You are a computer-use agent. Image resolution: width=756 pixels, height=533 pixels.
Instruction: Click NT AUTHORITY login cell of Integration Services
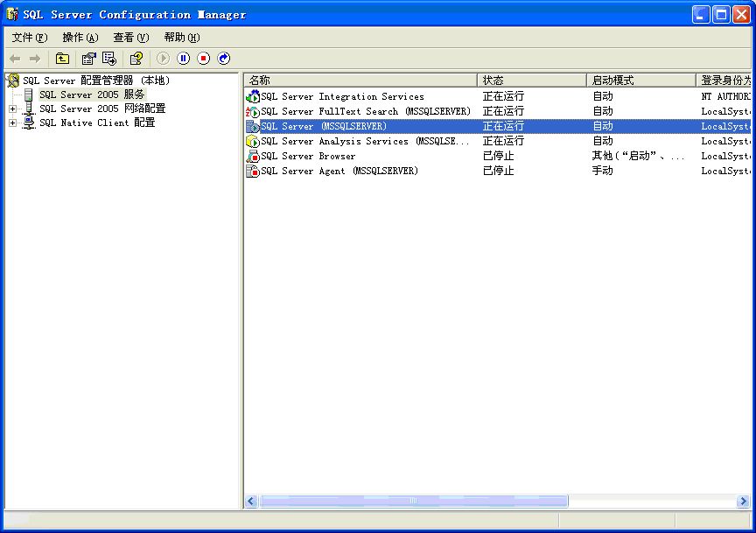coord(725,96)
